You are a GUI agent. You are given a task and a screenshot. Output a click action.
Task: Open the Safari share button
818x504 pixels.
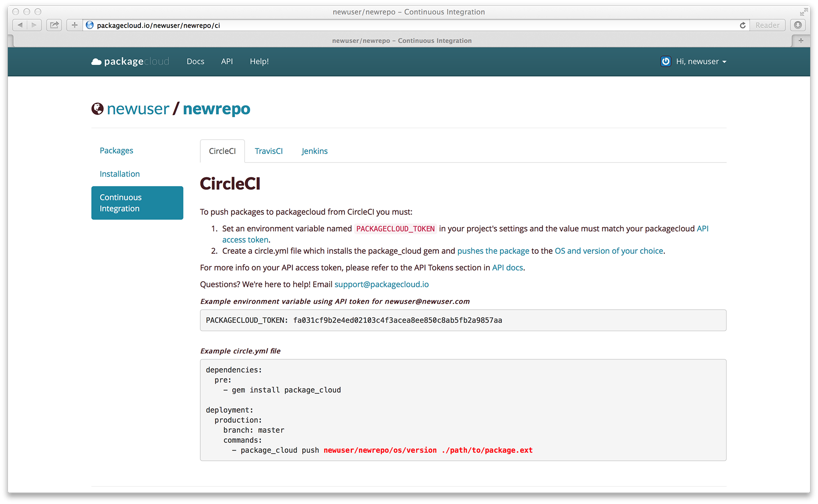54,25
